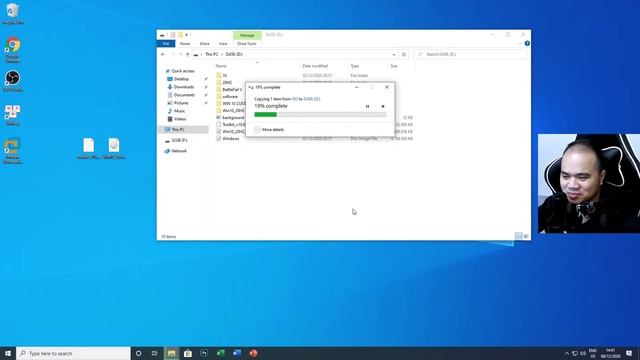Open OBS Studio desktop shortcut

pyautogui.click(x=13, y=81)
